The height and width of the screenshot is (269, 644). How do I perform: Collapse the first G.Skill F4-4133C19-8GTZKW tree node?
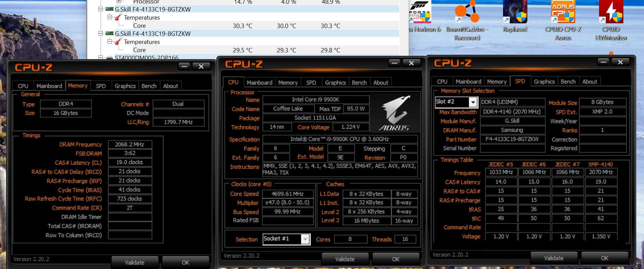click(100, 9)
